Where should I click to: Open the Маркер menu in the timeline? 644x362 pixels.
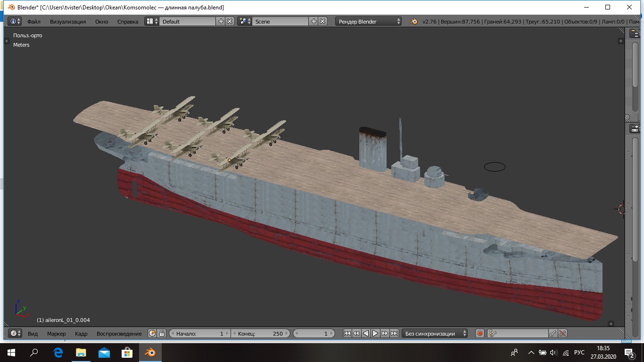[57, 334]
